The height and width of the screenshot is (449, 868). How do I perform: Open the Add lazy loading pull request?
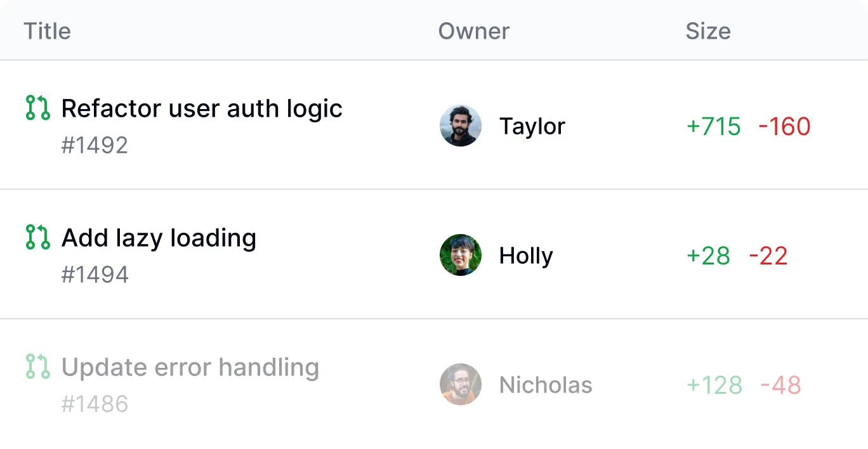pyautogui.click(x=159, y=238)
